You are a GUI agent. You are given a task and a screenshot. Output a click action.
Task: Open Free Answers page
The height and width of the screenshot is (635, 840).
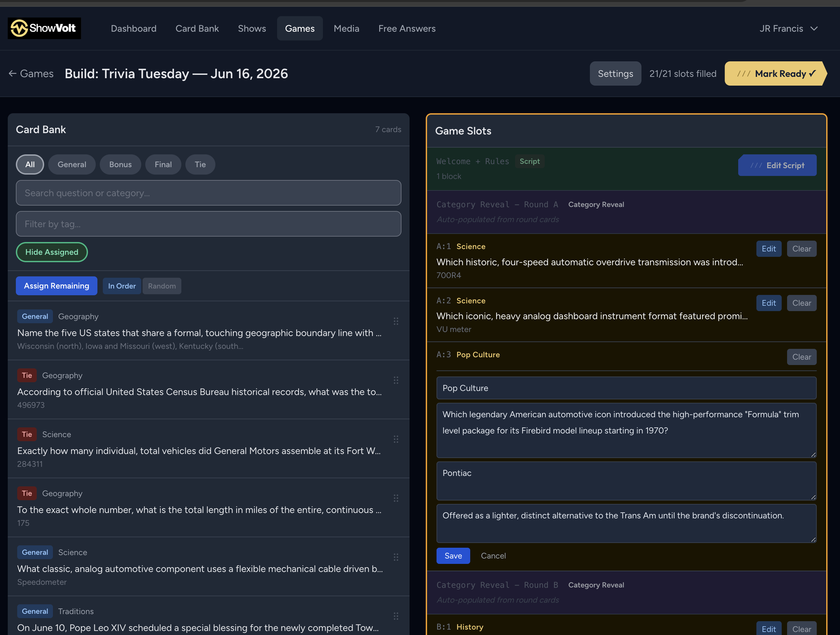click(x=407, y=29)
